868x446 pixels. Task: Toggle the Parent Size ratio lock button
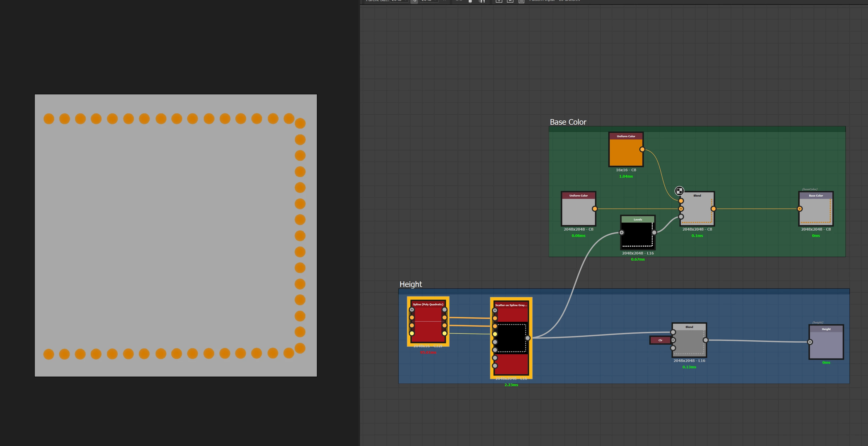414,1
